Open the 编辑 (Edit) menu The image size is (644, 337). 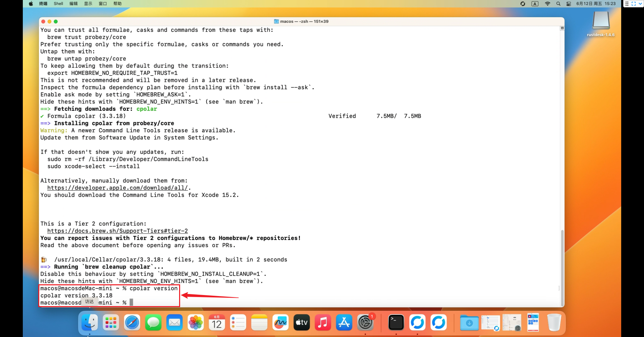[x=73, y=4]
